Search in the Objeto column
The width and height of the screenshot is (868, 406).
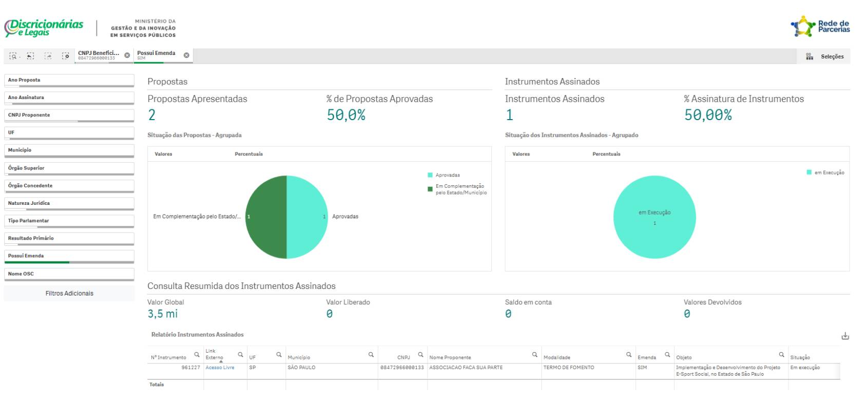point(782,355)
